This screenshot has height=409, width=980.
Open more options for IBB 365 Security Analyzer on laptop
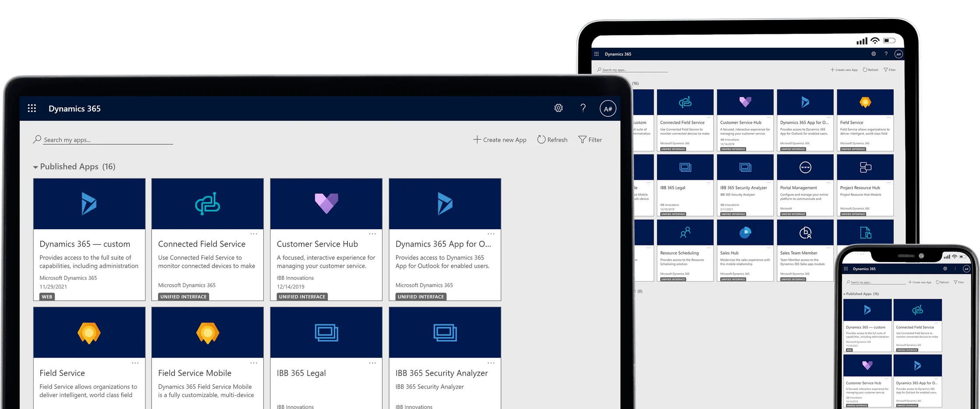pos(491,363)
